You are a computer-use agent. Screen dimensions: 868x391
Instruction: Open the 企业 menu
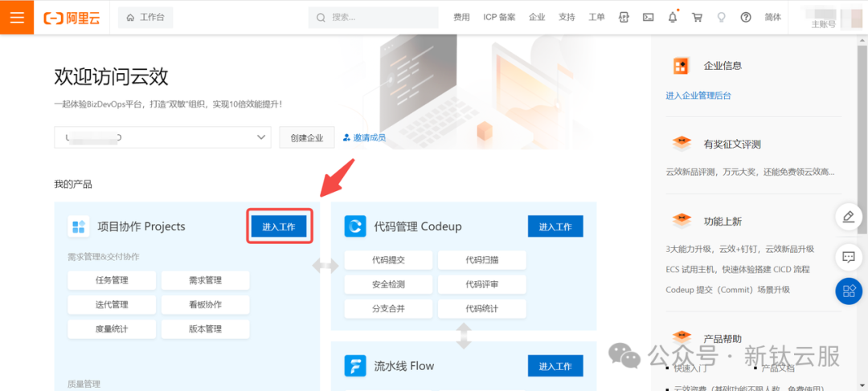[x=537, y=17]
